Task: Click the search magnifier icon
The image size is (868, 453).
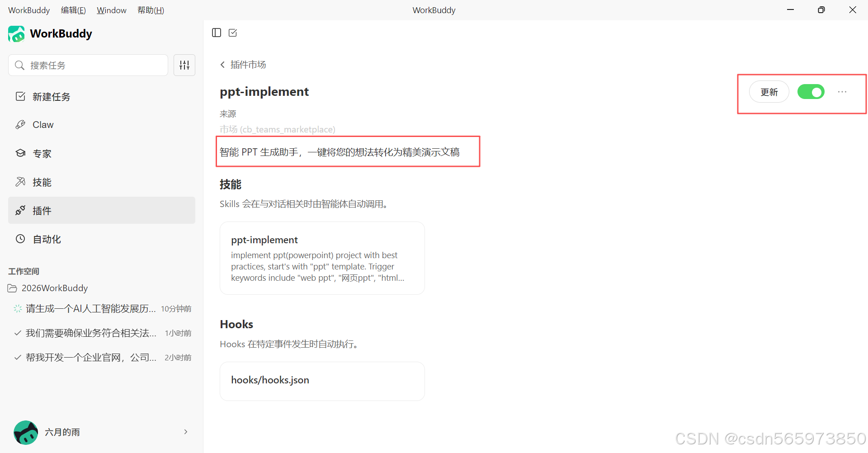Action: click(19, 65)
